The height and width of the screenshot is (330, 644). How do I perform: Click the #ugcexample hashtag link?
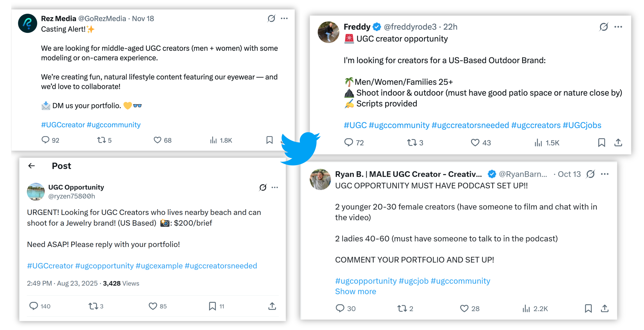click(x=159, y=266)
